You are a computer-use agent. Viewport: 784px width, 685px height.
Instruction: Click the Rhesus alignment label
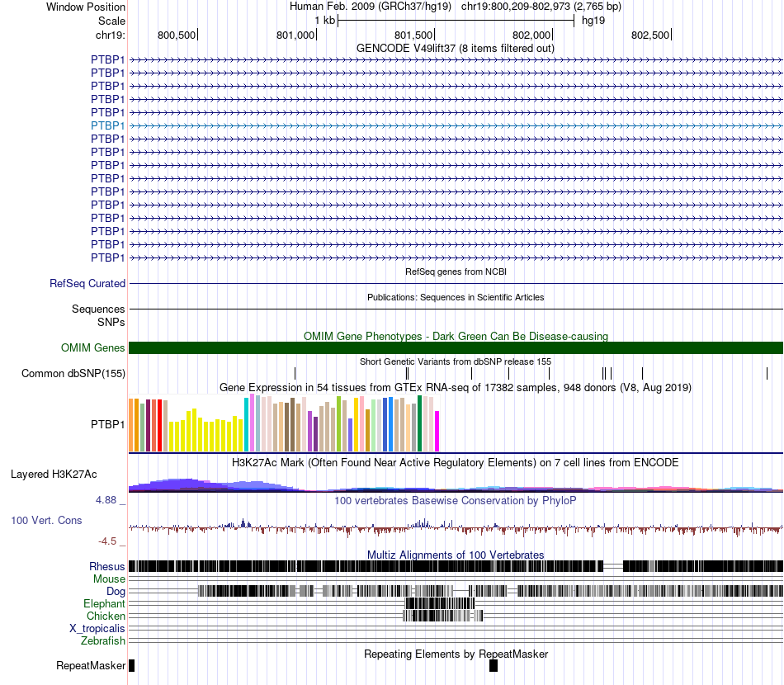[107, 566]
